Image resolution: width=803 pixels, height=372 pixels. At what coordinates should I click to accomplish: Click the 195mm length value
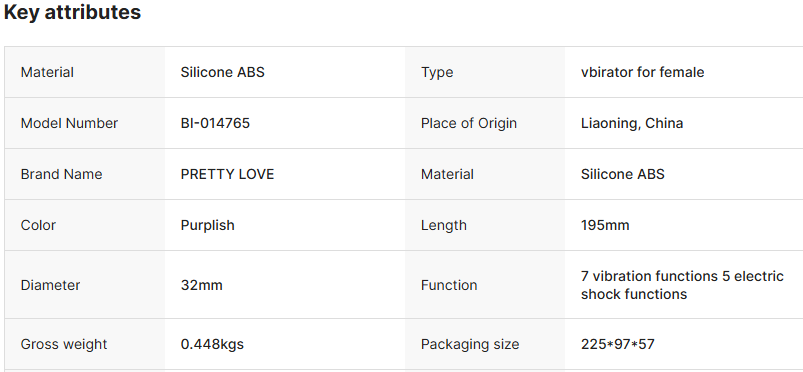pos(605,225)
